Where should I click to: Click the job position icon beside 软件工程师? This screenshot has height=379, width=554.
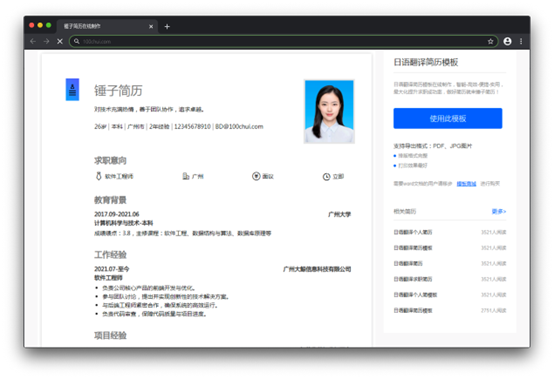pos(99,176)
